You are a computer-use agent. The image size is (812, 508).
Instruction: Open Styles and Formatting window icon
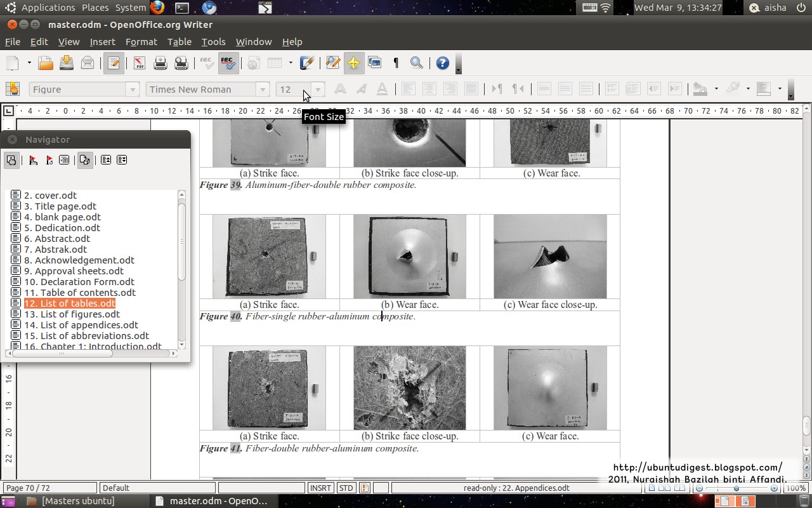13,89
